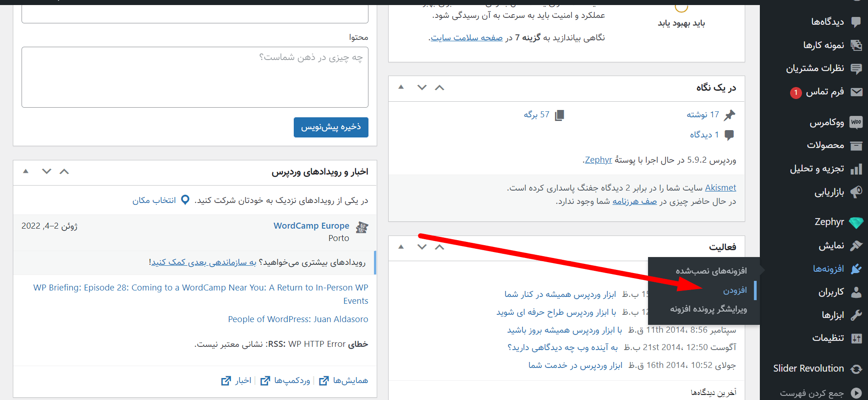The image size is (868, 400).
Task: Open 57 برگه pages link
Action: pos(537,115)
